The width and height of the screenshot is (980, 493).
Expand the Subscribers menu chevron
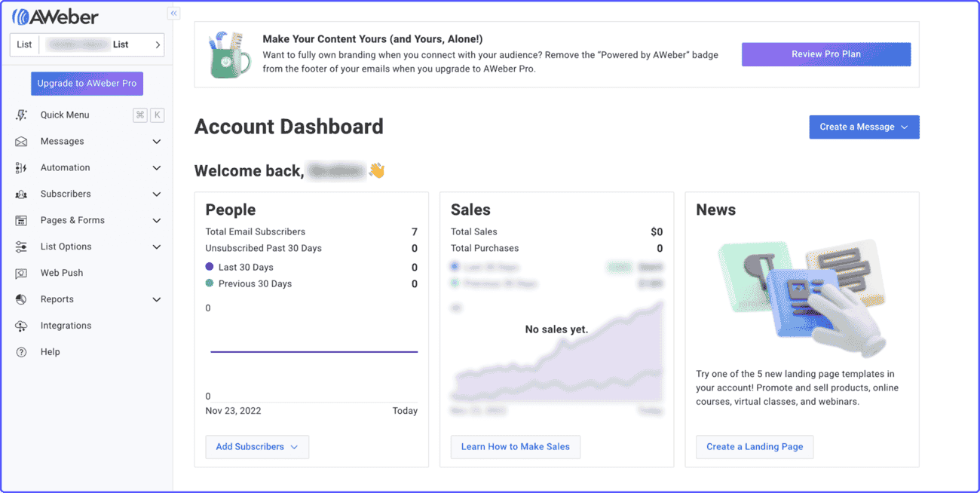[x=157, y=194]
